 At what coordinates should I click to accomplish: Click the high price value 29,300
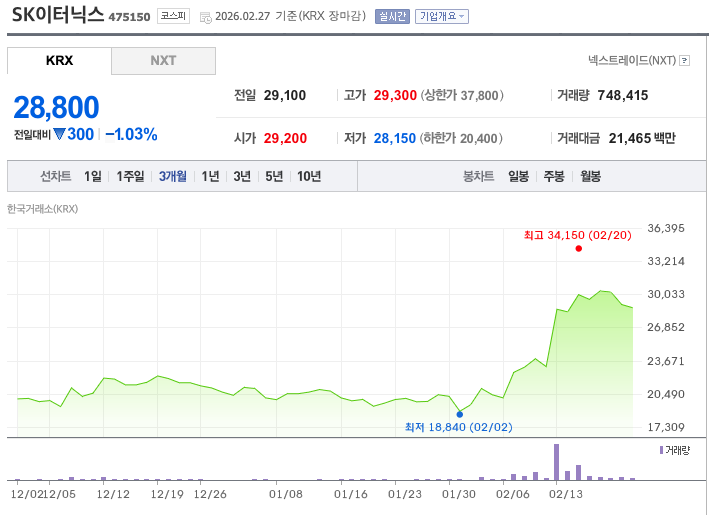point(395,95)
